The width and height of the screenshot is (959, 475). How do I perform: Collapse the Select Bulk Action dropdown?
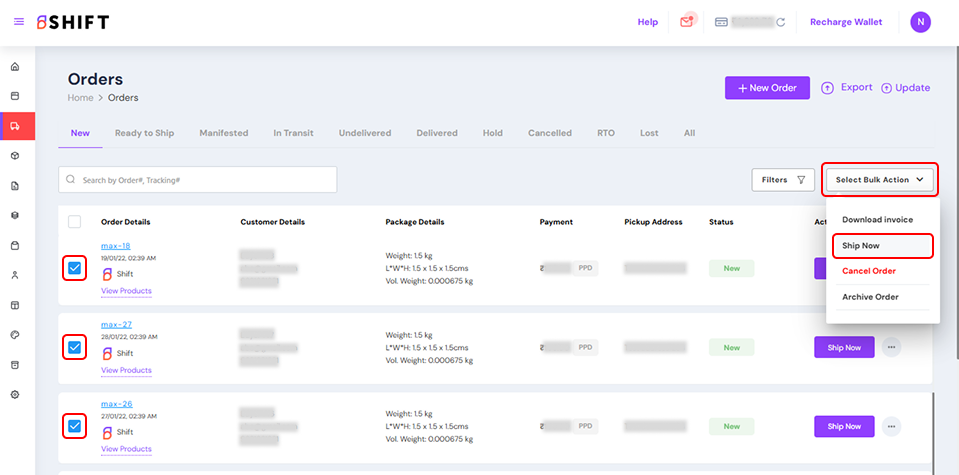[x=879, y=180]
